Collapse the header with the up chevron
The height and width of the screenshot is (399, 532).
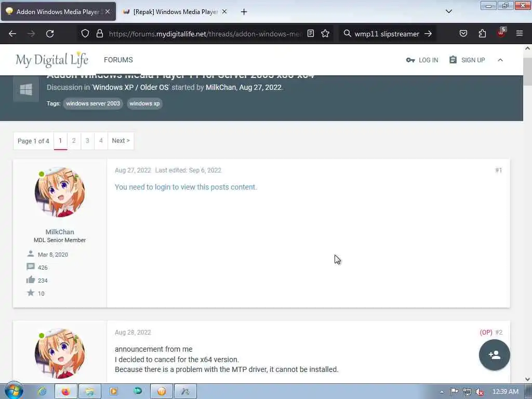500,60
